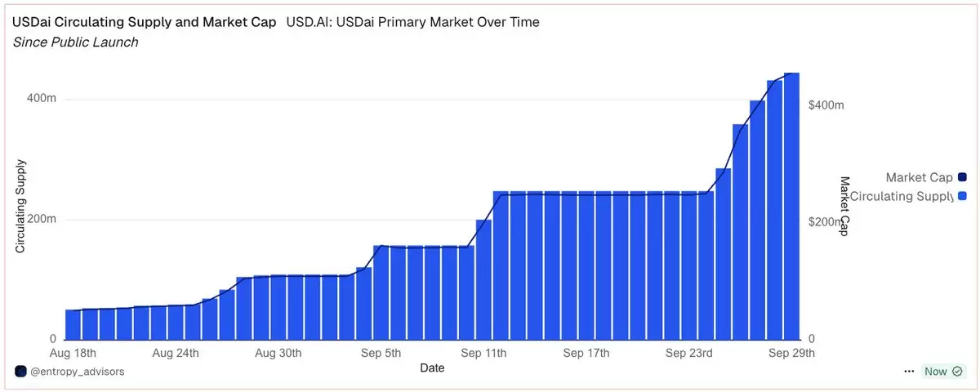The width and height of the screenshot is (980, 392).
Task: Click the Date x-axis title
Action: (x=432, y=368)
